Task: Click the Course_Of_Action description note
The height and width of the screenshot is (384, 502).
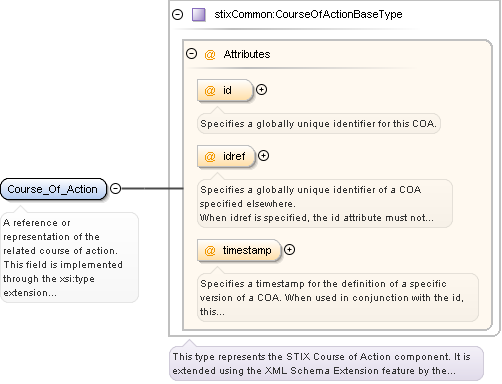Action: click(x=69, y=257)
